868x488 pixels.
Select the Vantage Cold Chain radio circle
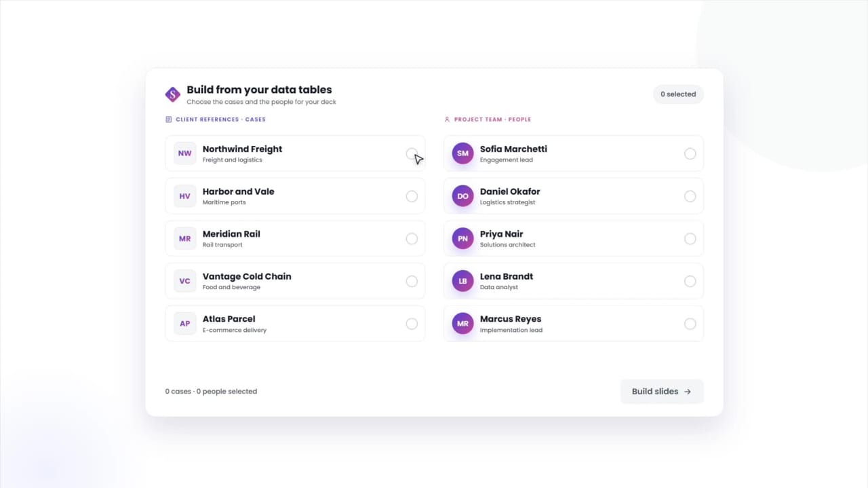click(412, 281)
